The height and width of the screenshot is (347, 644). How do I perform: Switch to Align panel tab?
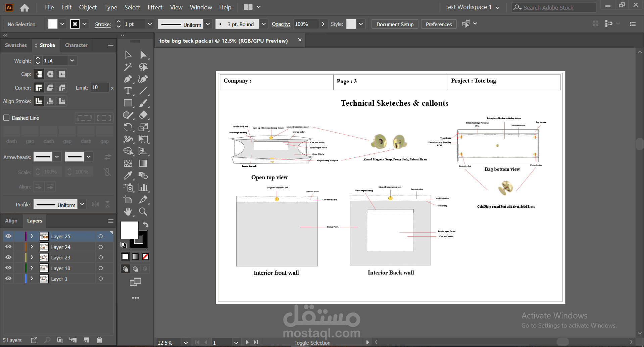coord(11,221)
